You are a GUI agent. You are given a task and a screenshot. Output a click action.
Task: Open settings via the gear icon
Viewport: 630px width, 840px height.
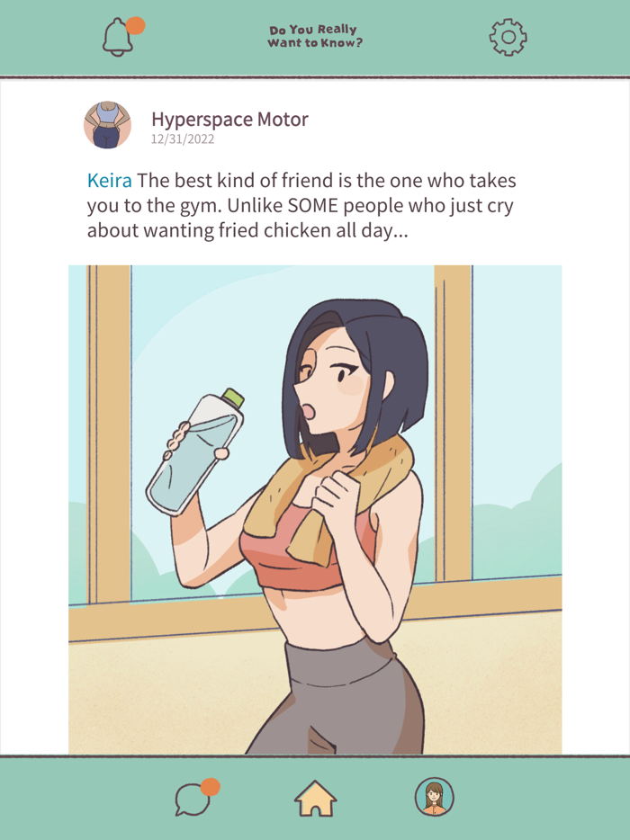(508, 37)
